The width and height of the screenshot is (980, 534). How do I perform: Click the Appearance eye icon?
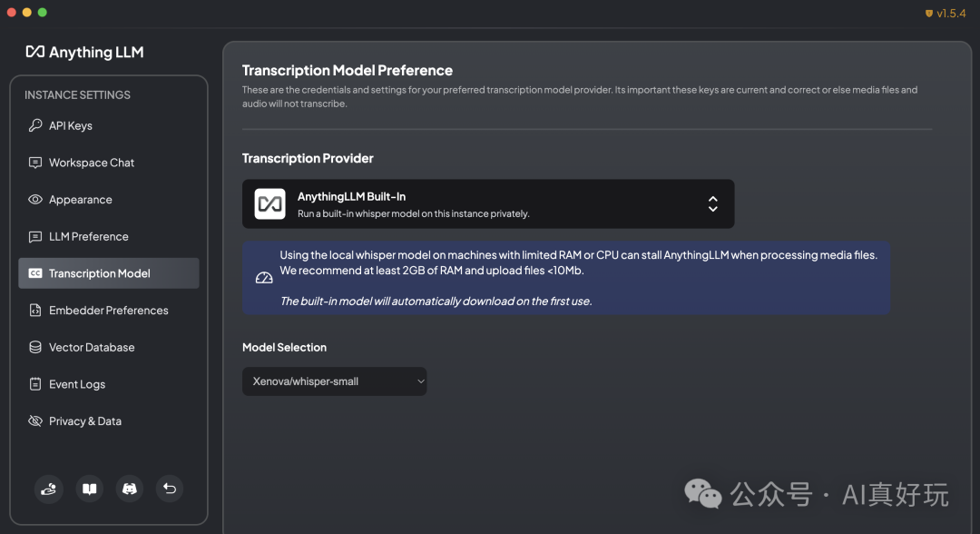coord(35,200)
